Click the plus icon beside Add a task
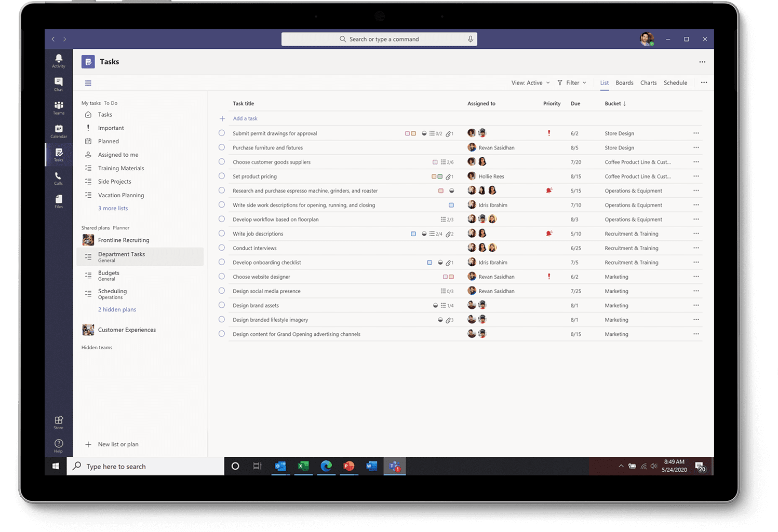 pos(222,119)
